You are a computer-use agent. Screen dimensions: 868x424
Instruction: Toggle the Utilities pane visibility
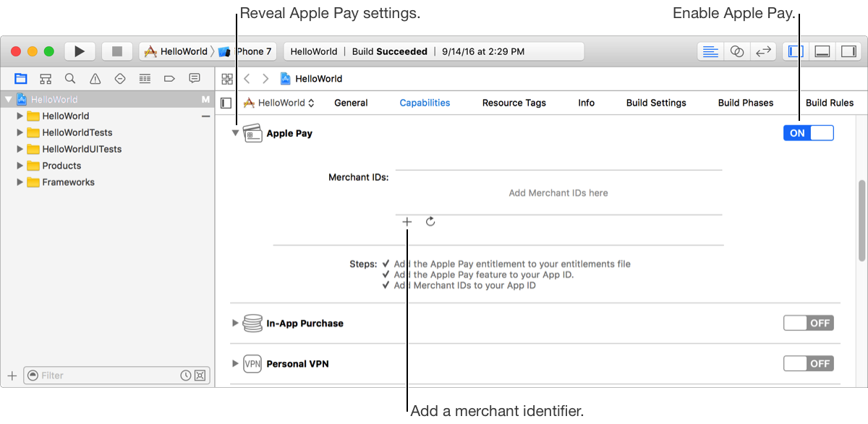pyautogui.click(x=848, y=51)
